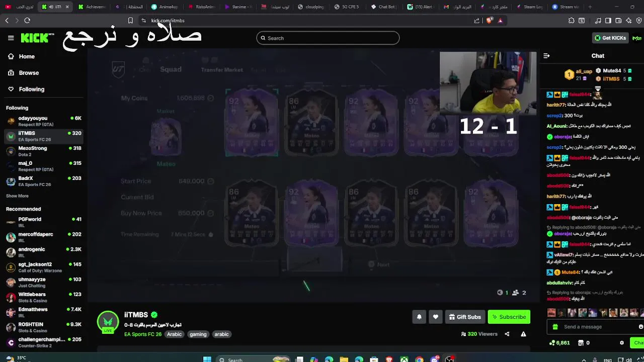Open Wittlebears recommended channel
Screen dimensions: 644x362
pos(43,297)
